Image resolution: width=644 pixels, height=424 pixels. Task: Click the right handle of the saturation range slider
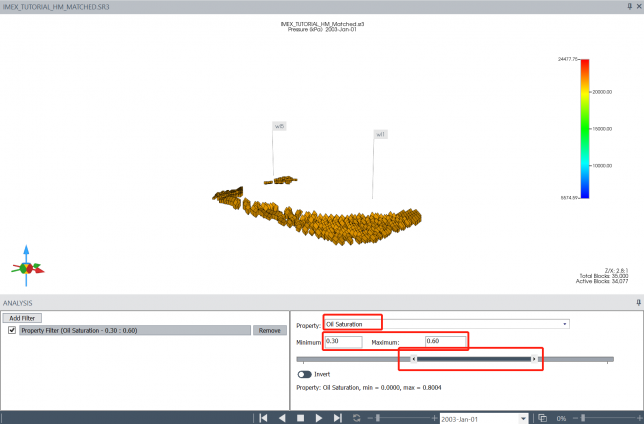(x=534, y=358)
